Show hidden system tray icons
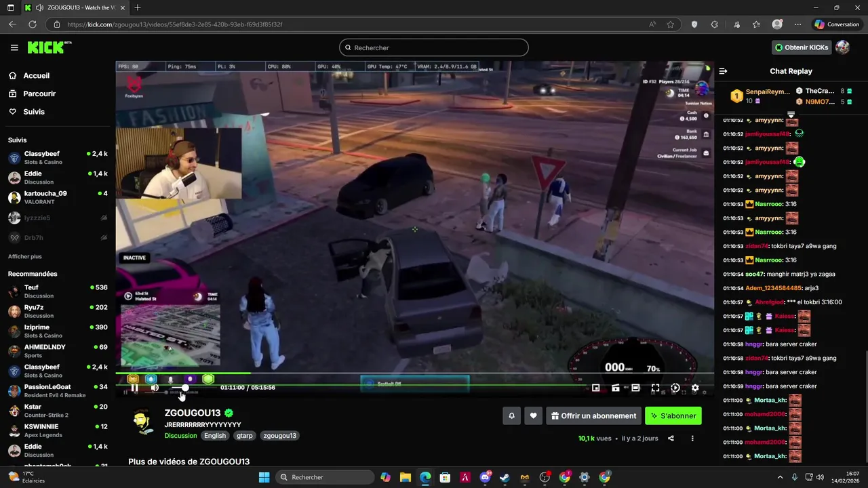868x488 pixels. click(x=780, y=477)
